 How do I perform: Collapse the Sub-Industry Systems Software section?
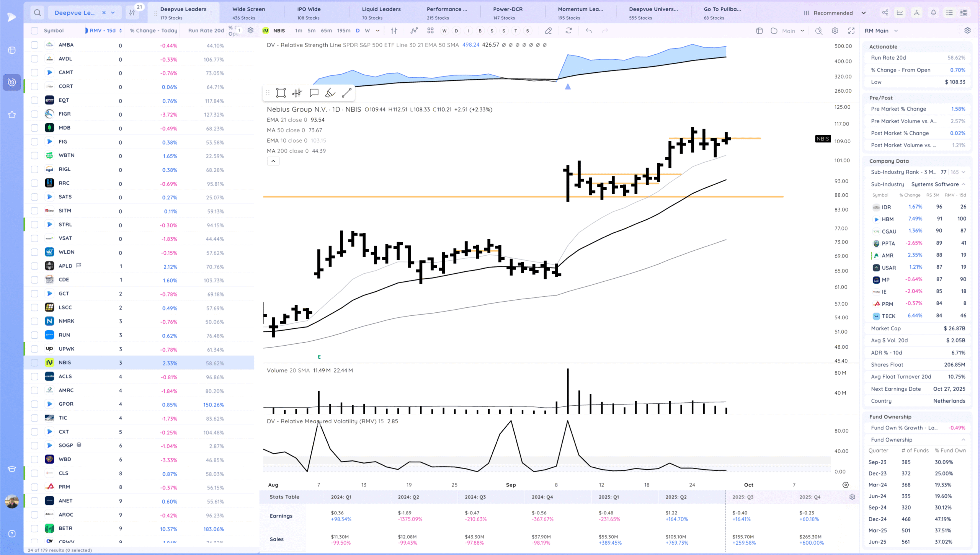click(963, 184)
